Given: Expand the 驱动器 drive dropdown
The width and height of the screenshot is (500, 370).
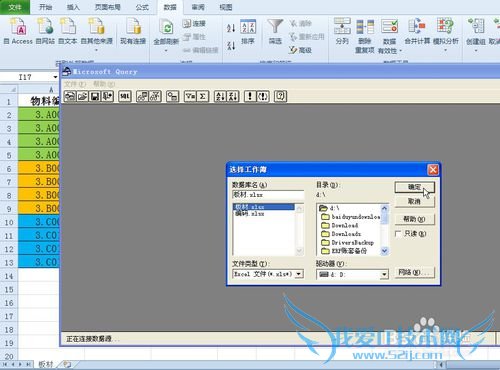Looking at the screenshot, I should [384, 274].
